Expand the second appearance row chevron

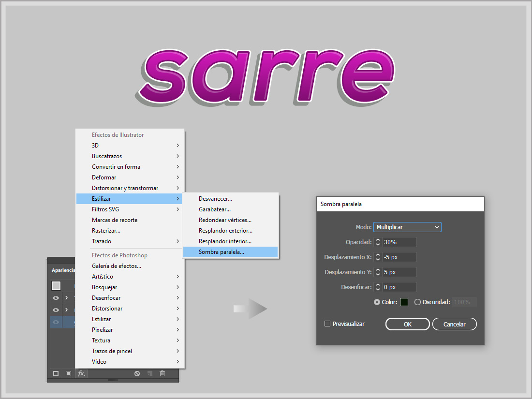click(66, 310)
